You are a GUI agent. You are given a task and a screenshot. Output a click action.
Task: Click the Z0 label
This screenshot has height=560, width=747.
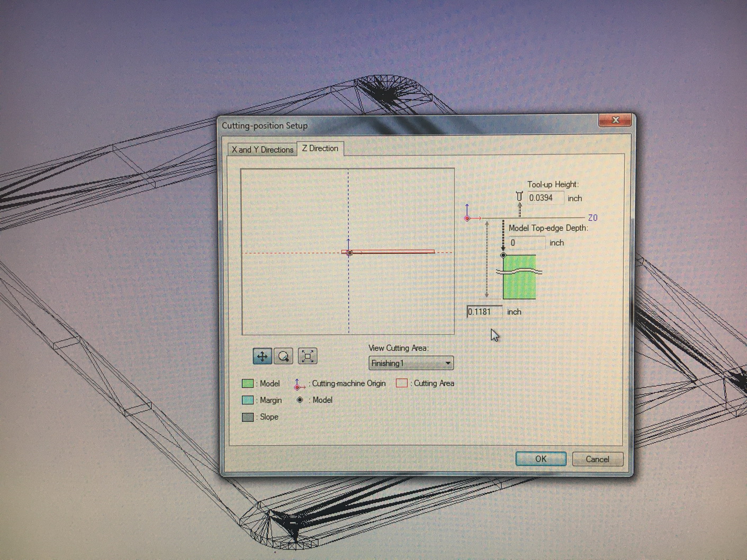(592, 218)
